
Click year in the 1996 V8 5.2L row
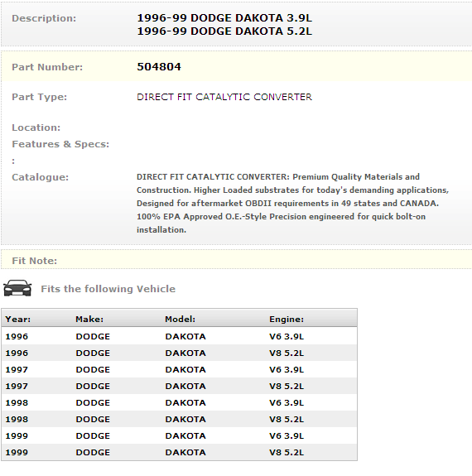17,353
